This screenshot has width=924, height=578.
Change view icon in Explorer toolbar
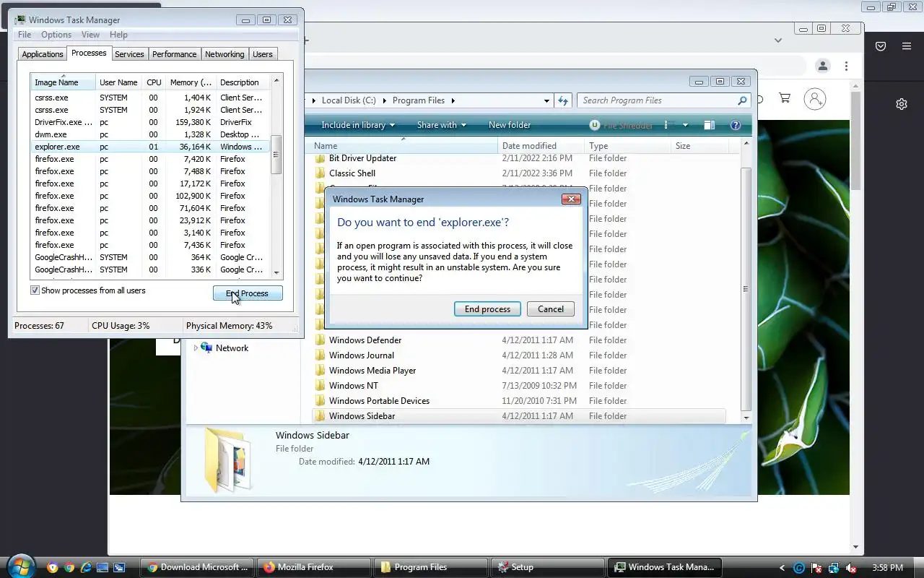667,125
